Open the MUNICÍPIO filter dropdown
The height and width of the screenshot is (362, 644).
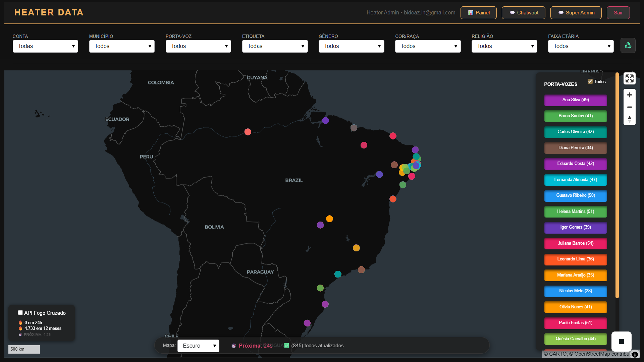pyautogui.click(x=122, y=46)
